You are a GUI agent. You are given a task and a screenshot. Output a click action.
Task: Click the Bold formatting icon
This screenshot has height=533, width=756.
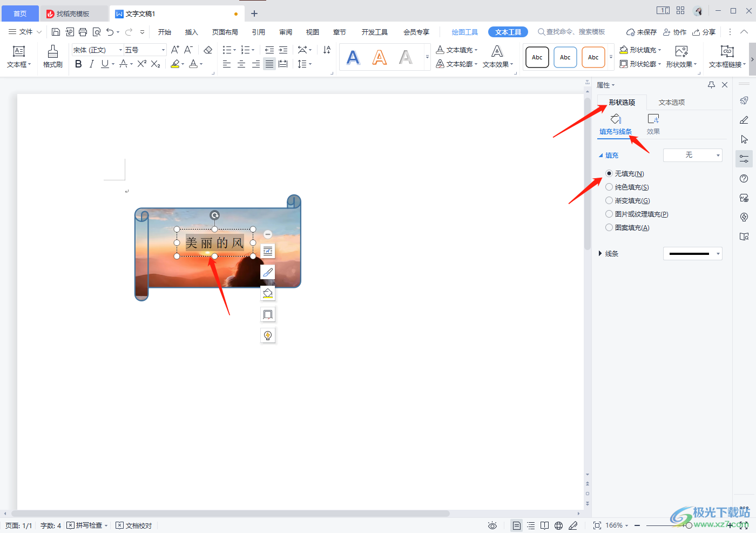(78, 64)
